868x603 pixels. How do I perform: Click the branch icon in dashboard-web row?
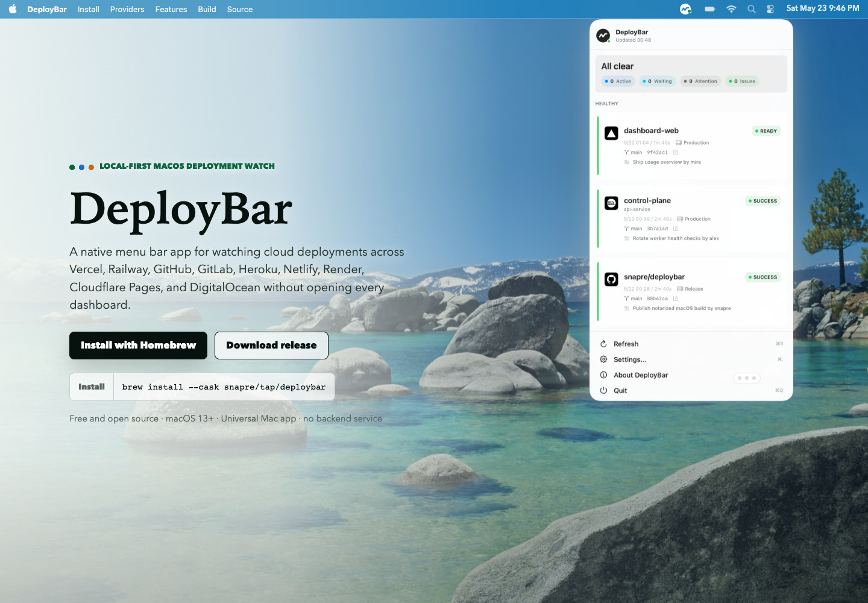click(626, 153)
